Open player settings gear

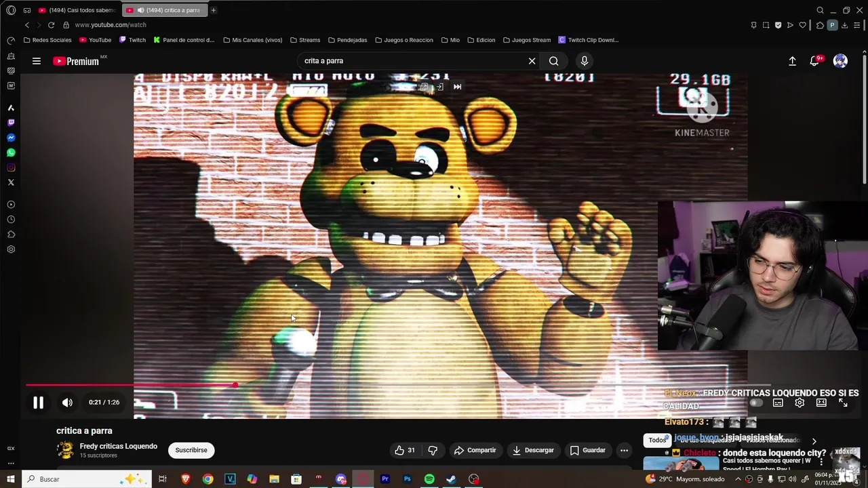pyautogui.click(x=800, y=403)
